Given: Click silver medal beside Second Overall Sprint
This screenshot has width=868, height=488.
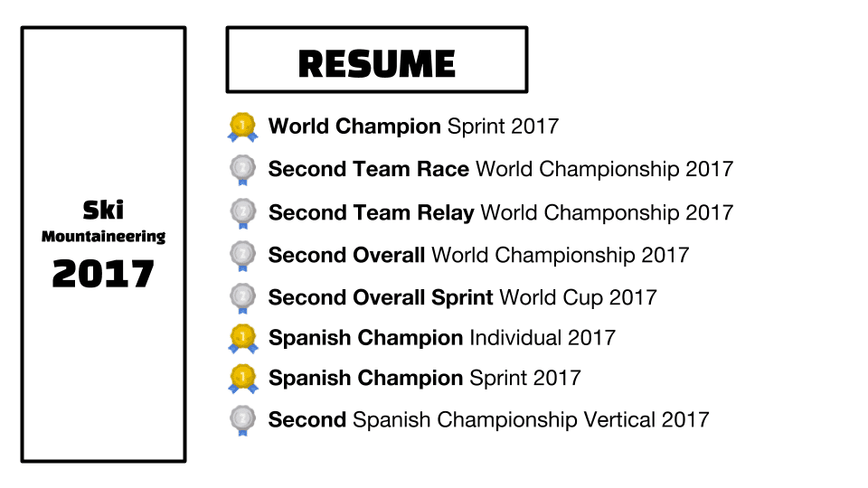Looking at the screenshot, I should coord(242,298).
